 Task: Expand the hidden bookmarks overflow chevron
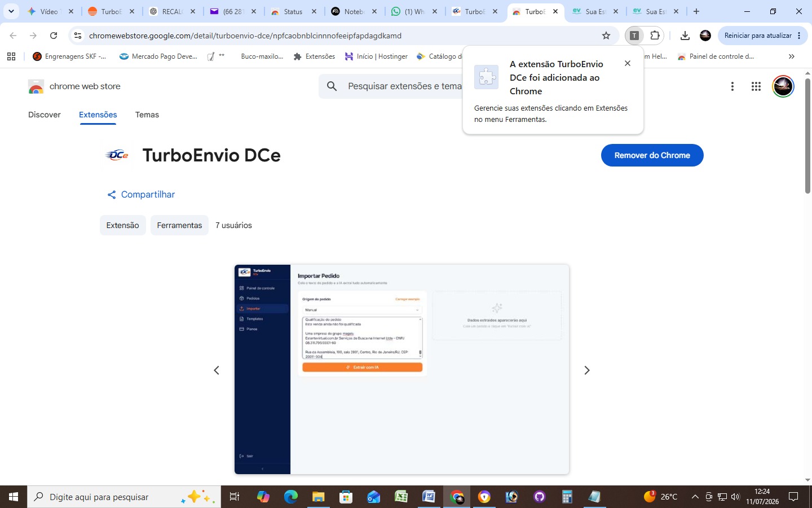click(x=792, y=56)
